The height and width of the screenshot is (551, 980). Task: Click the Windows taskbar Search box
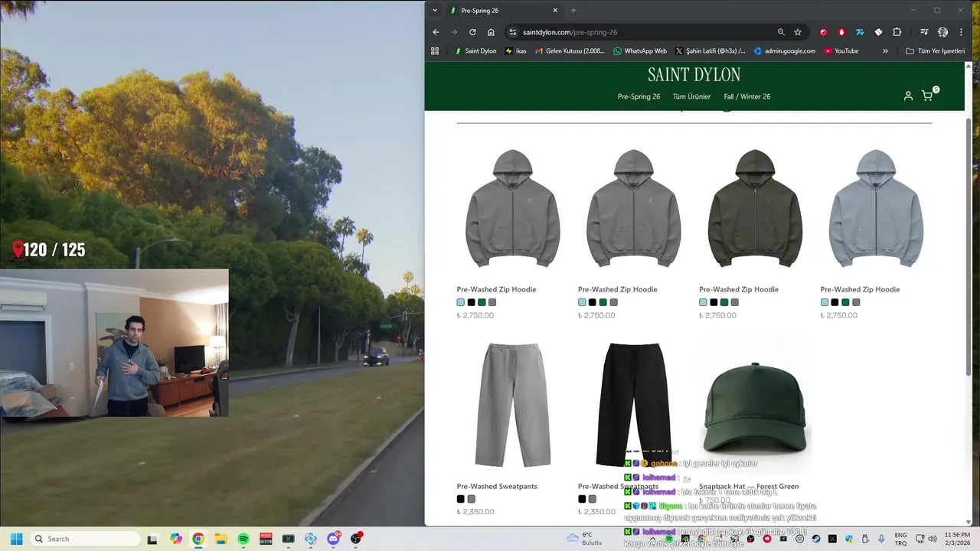pos(84,539)
